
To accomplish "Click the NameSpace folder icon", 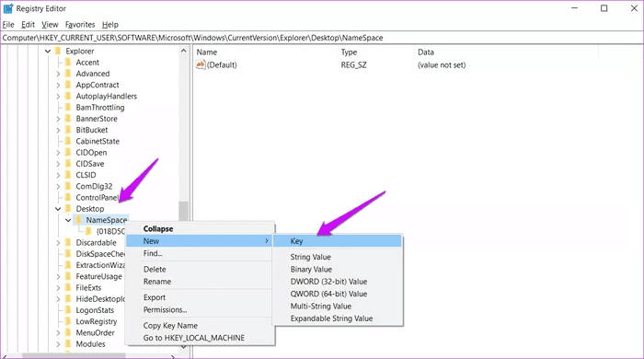I will coord(78,220).
